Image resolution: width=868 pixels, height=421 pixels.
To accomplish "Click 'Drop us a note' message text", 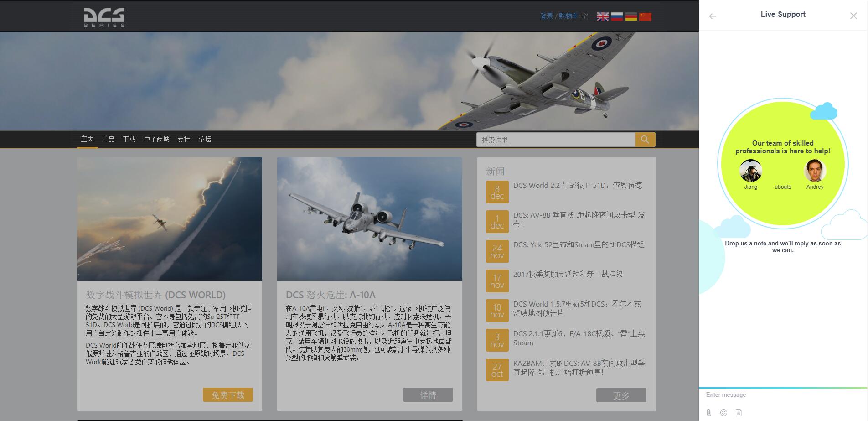I will (783, 247).
